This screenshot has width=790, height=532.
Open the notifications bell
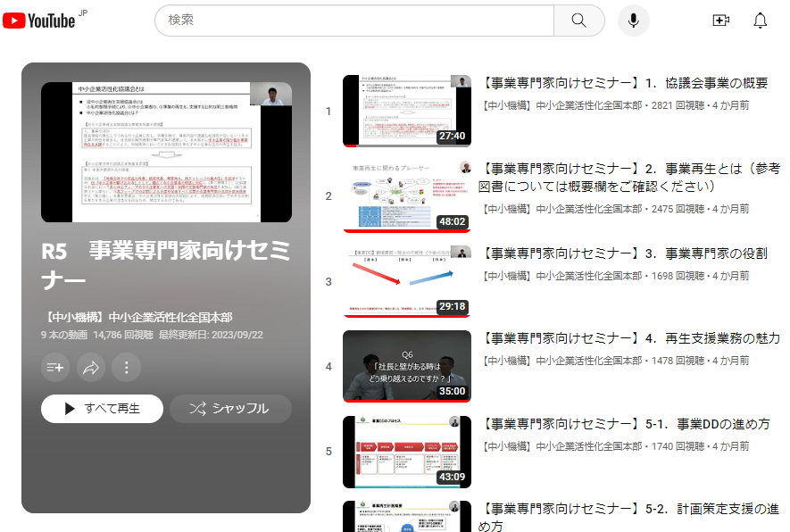point(760,21)
